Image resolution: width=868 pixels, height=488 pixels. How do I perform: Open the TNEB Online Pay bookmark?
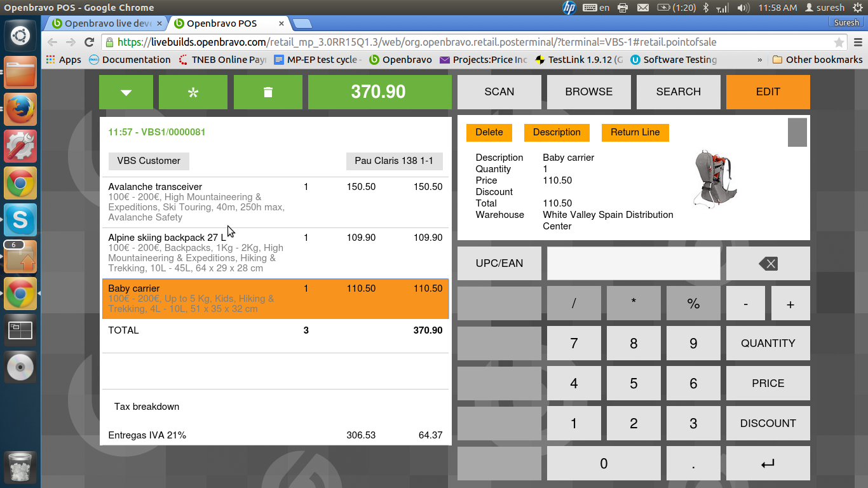[x=222, y=60]
